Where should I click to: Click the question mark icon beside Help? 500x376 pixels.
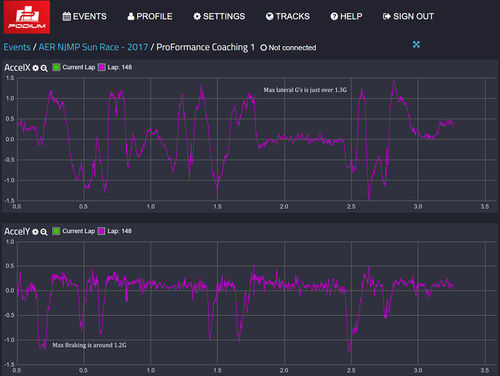(334, 16)
